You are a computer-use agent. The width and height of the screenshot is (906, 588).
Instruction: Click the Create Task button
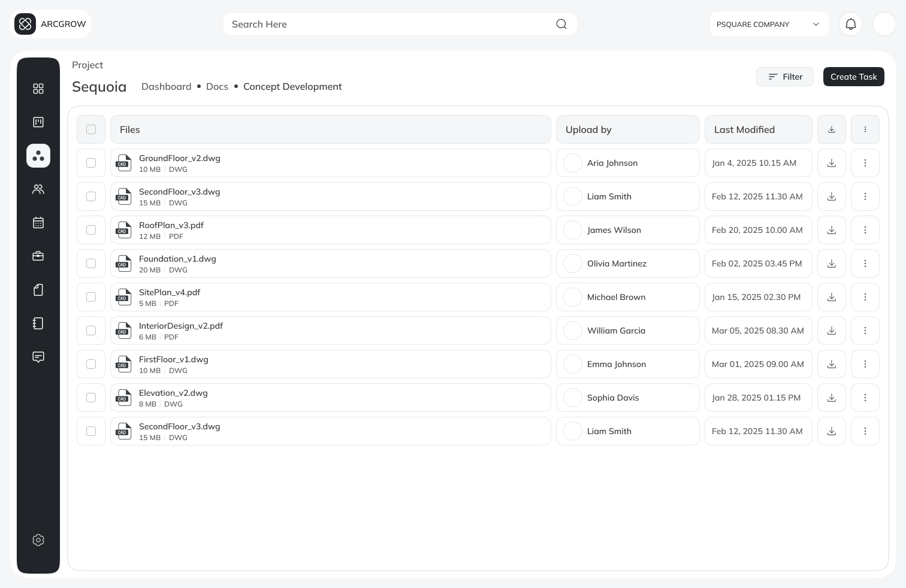pyautogui.click(x=853, y=77)
